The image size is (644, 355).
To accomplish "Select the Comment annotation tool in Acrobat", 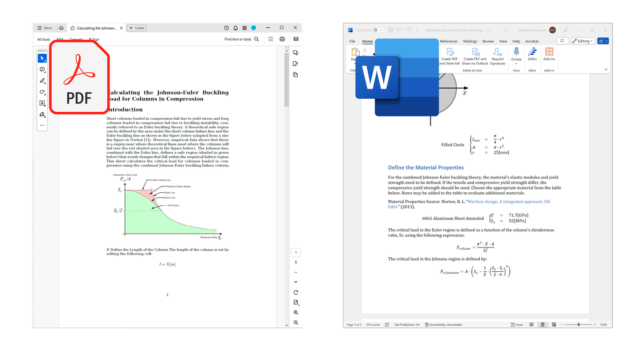I will tap(42, 70).
